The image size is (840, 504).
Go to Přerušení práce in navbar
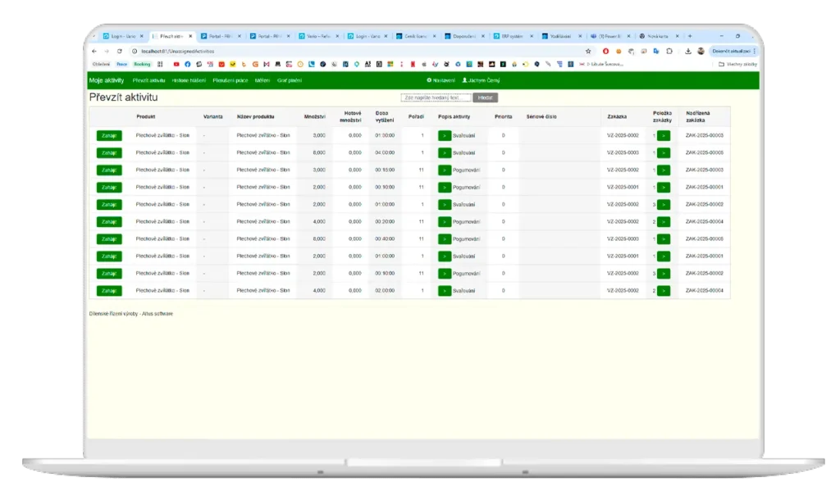pyautogui.click(x=230, y=80)
